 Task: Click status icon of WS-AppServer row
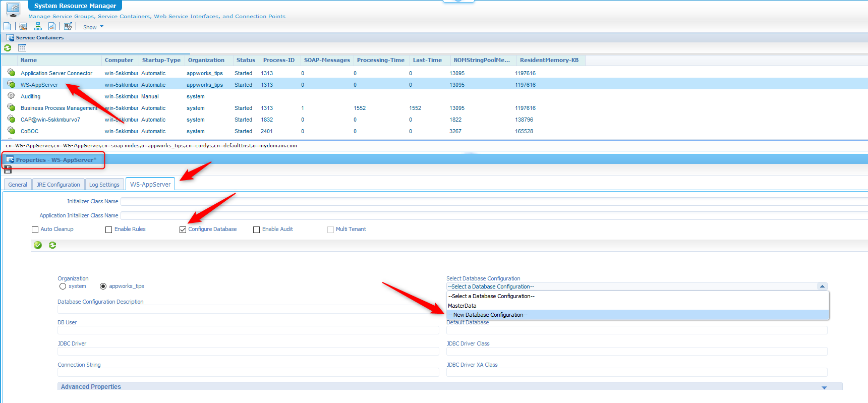(11, 84)
